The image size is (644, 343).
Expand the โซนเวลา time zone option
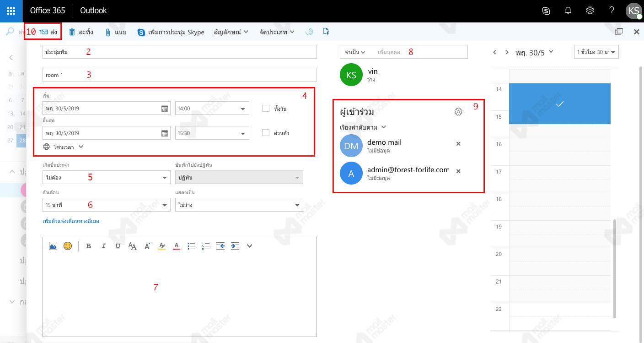pos(63,147)
